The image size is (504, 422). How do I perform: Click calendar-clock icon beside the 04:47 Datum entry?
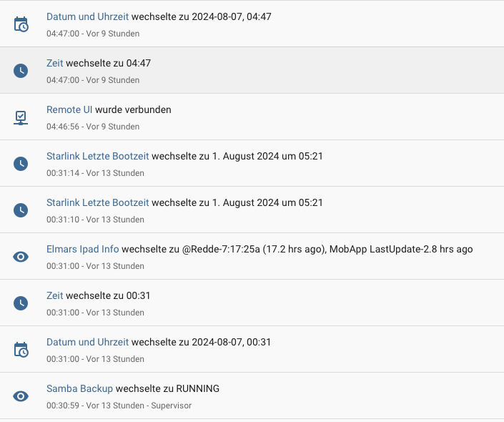pyautogui.click(x=21, y=24)
